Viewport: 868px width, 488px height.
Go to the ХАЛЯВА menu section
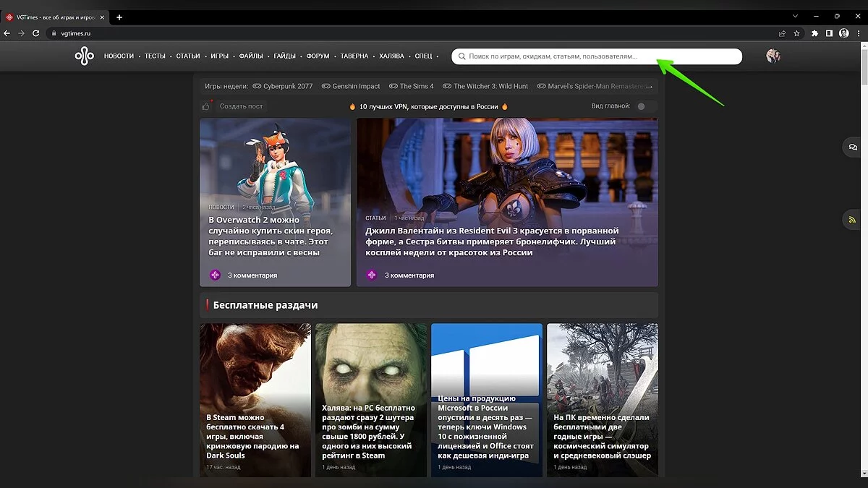pos(391,56)
